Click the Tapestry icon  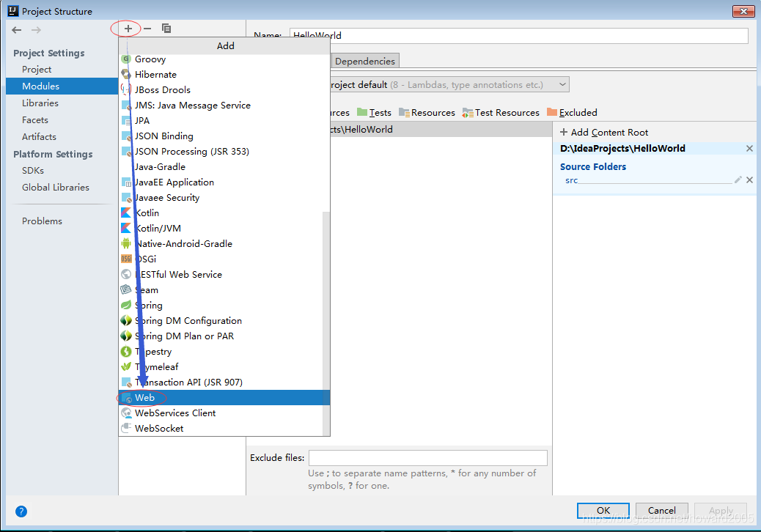pos(126,351)
